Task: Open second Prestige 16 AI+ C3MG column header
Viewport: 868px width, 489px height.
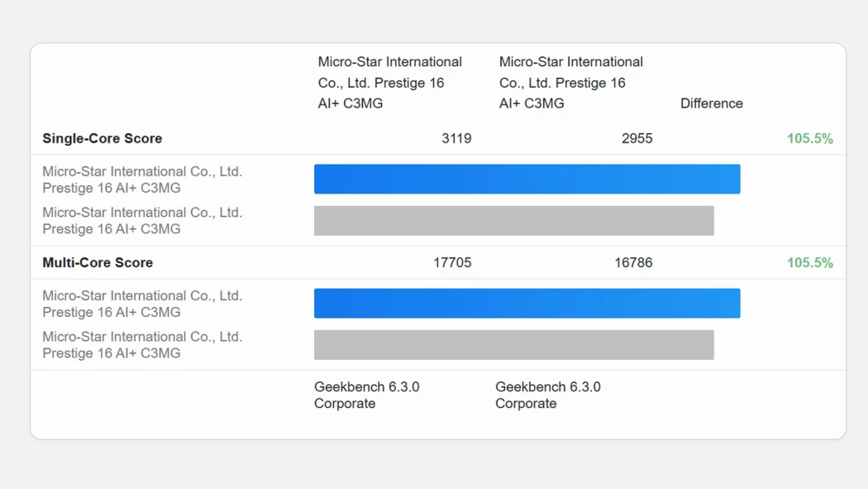Action: pos(570,83)
